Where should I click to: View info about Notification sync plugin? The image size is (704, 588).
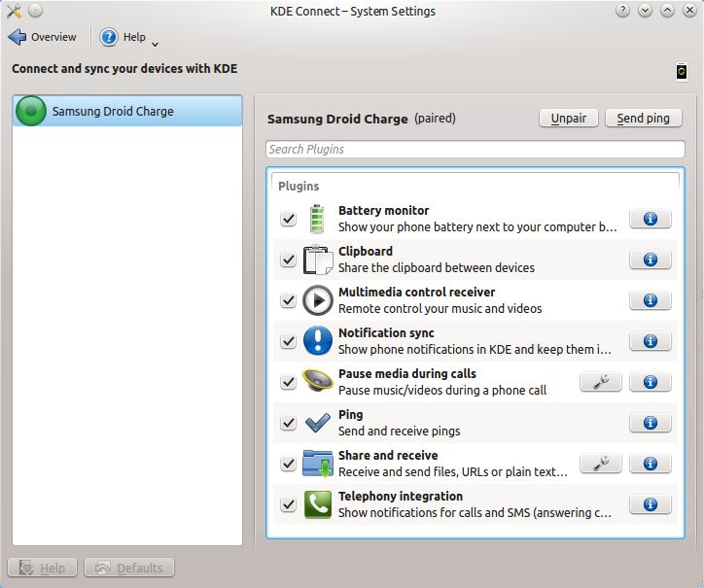point(651,341)
